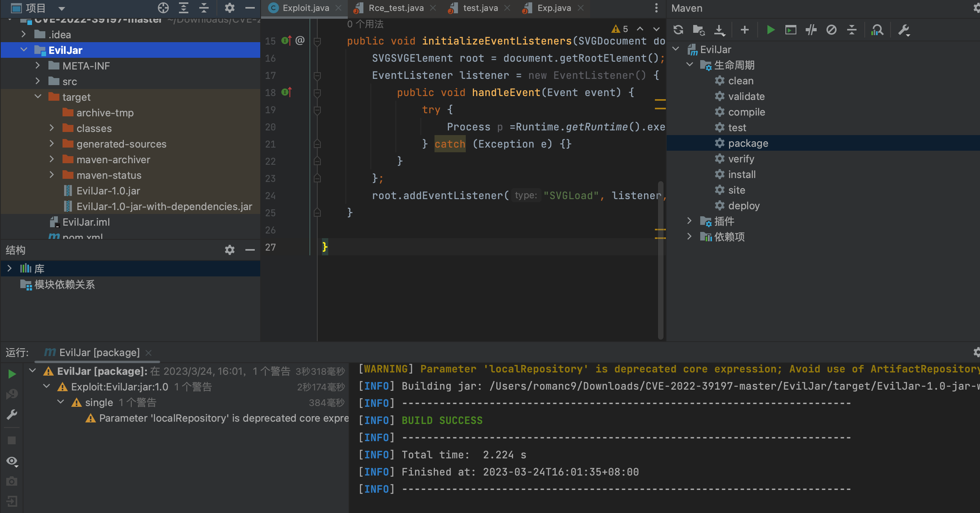980x513 pixels.
Task: Collapse all nodes in Maven panel
Action: 852,30
